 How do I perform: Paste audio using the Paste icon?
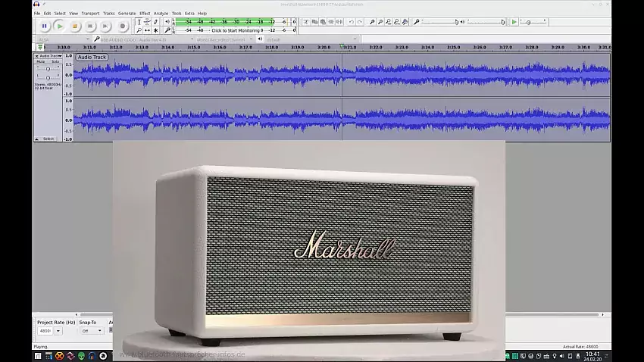[x=323, y=22]
